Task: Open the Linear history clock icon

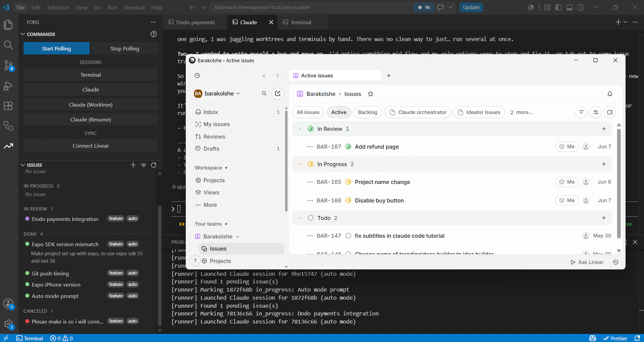Action: point(197,76)
